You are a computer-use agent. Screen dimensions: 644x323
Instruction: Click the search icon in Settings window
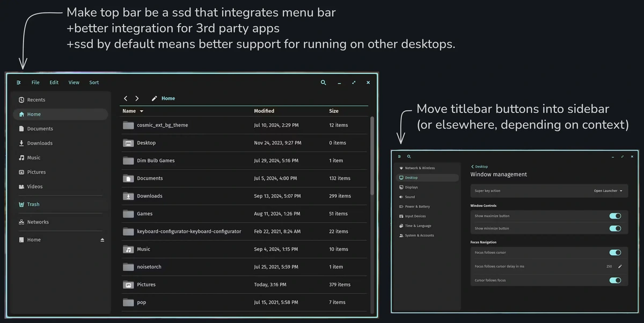tap(409, 156)
